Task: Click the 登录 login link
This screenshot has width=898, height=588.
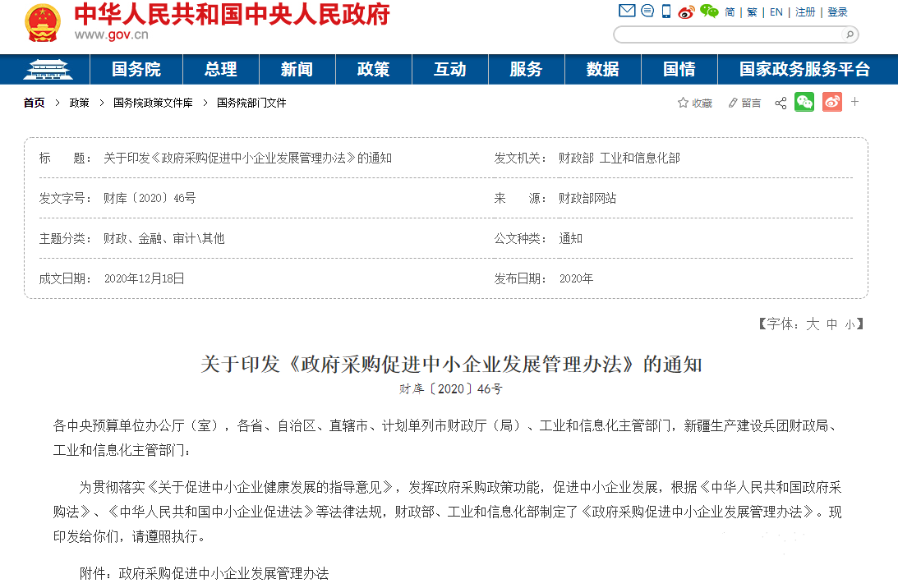Action: click(x=837, y=12)
